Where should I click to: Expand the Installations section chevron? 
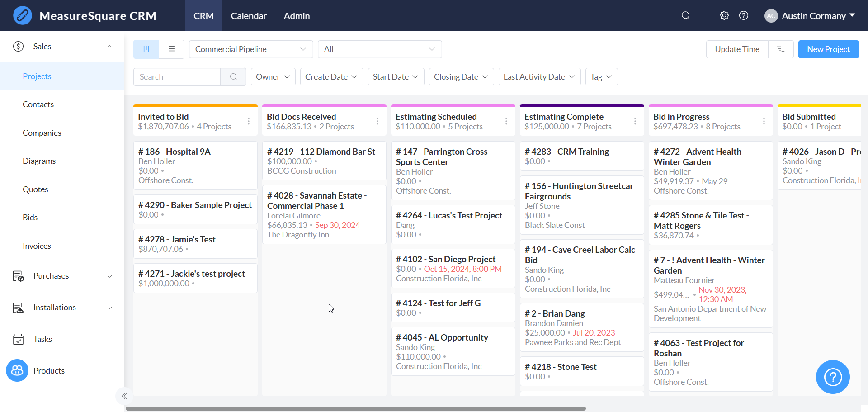click(109, 308)
